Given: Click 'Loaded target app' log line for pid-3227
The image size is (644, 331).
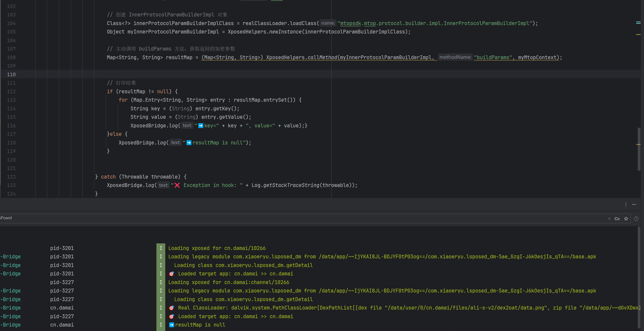Looking at the screenshot, I should point(231,316).
